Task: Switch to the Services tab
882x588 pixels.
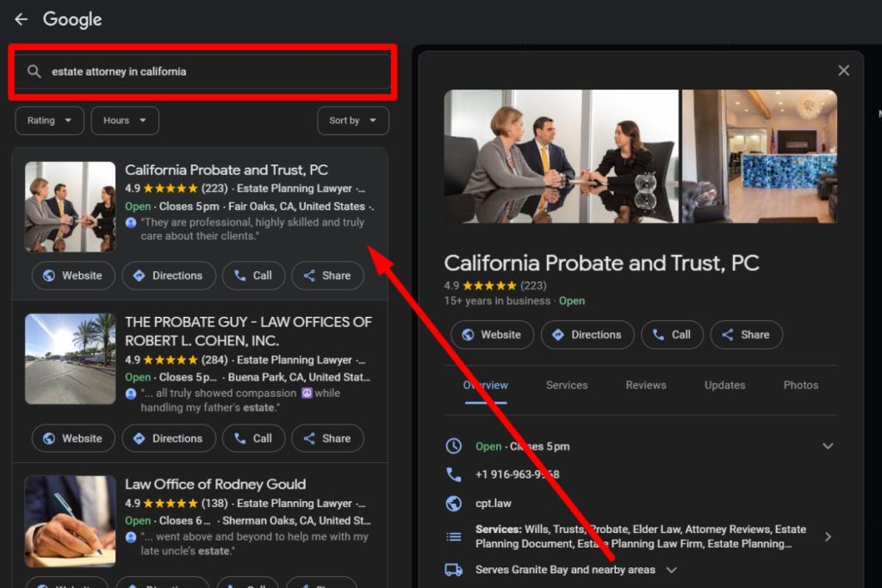Action: pyautogui.click(x=567, y=386)
